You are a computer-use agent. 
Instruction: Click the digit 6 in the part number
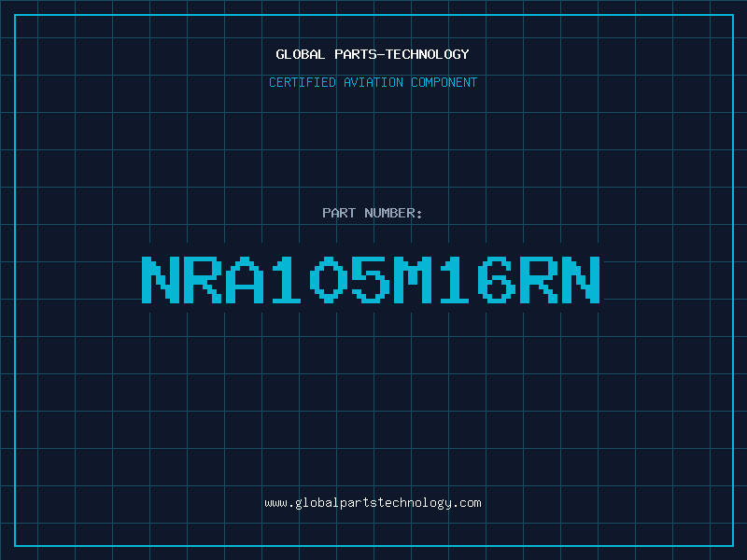497,280
